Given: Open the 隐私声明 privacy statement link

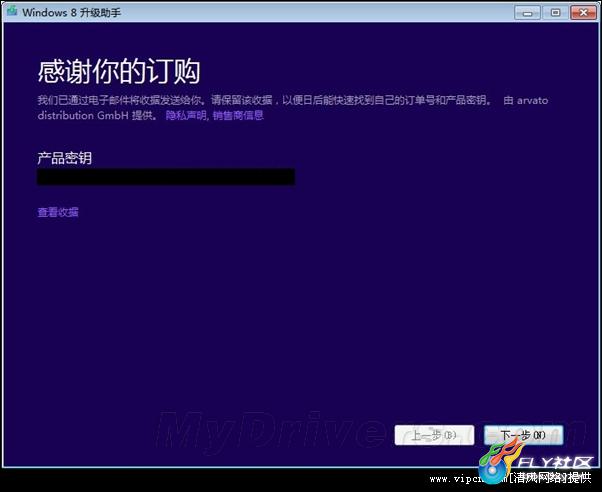Looking at the screenshot, I should click(x=186, y=115).
